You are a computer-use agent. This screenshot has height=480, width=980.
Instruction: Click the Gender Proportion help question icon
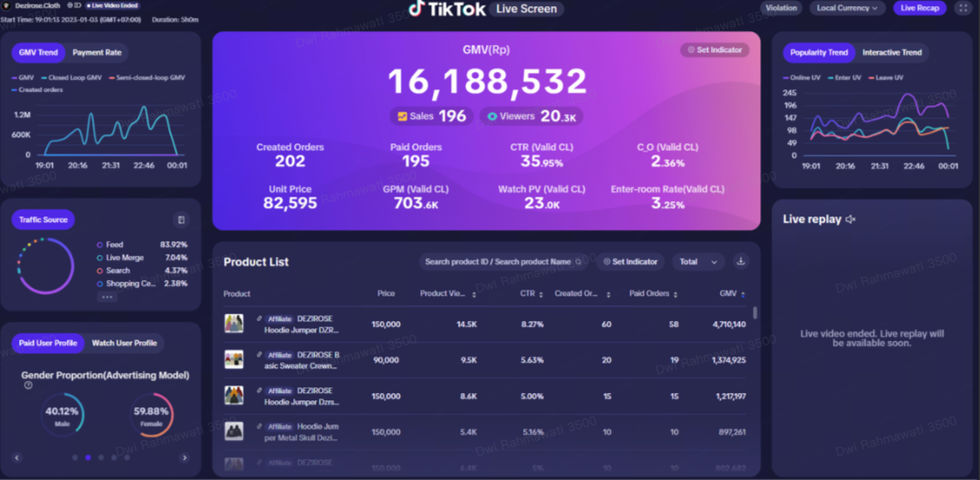click(x=28, y=385)
